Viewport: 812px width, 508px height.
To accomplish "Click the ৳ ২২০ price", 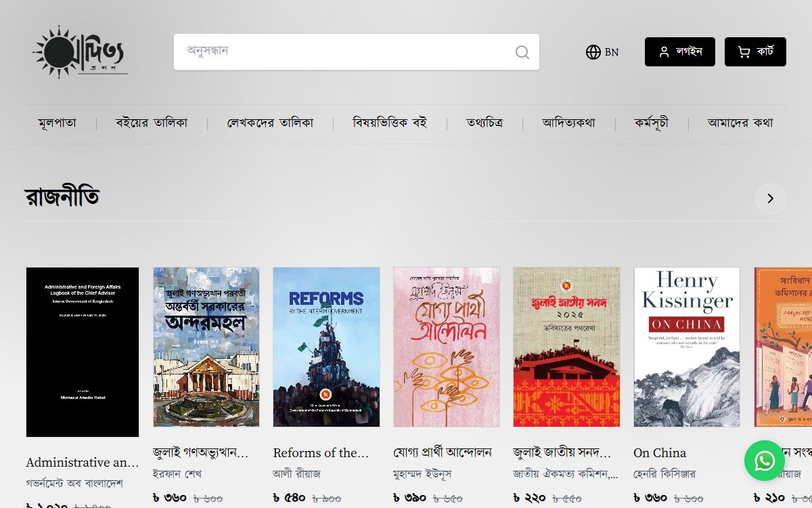I will [x=530, y=499].
